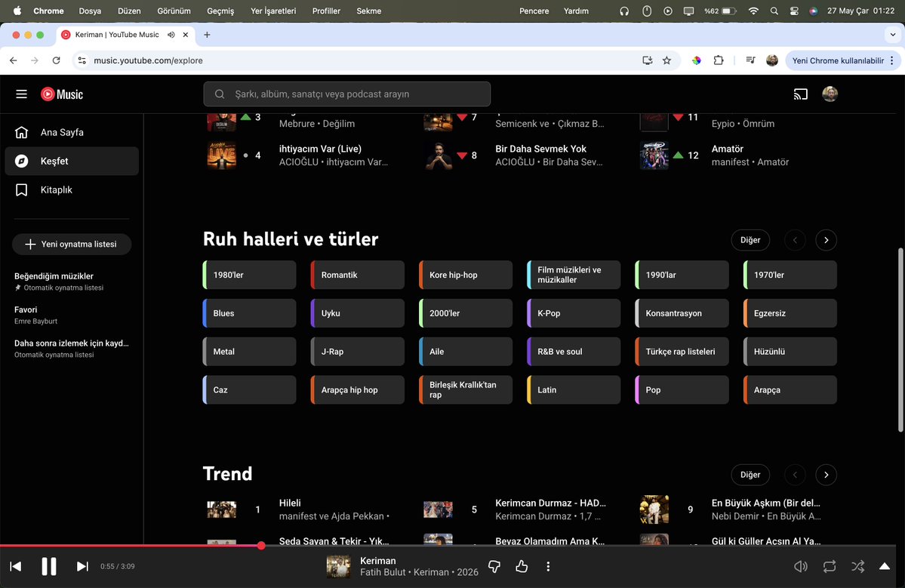This screenshot has height=588, width=905.
Task: Open a new Chrome tab
Action: (x=207, y=35)
